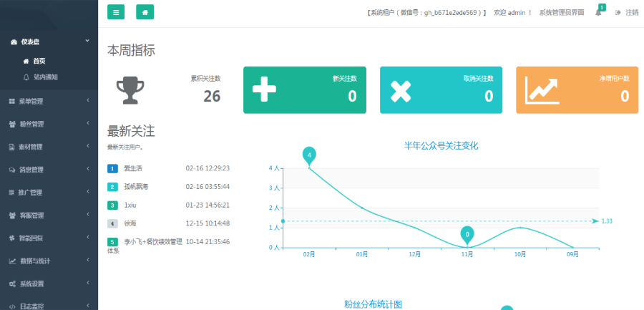The width and height of the screenshot is (644, 310).
Task: Click the rank badge numbered 5
Action: coord(112,242)
